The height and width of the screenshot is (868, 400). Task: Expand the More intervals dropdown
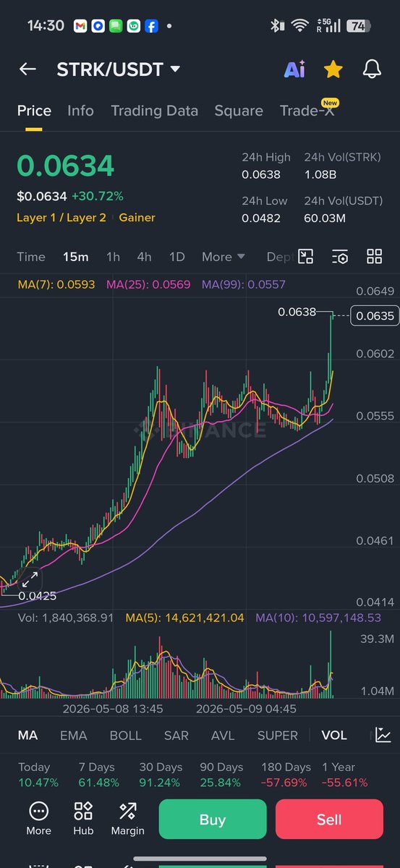(224, 257)
